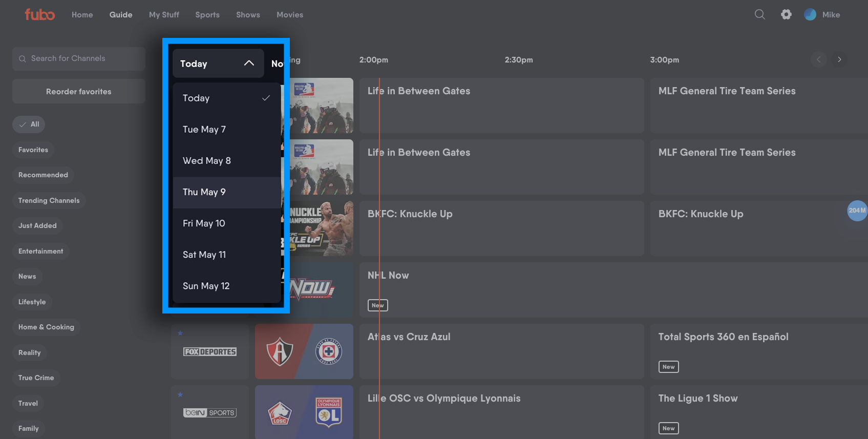
Task: Click the Search for Channels field
Action: pos(79,59)
